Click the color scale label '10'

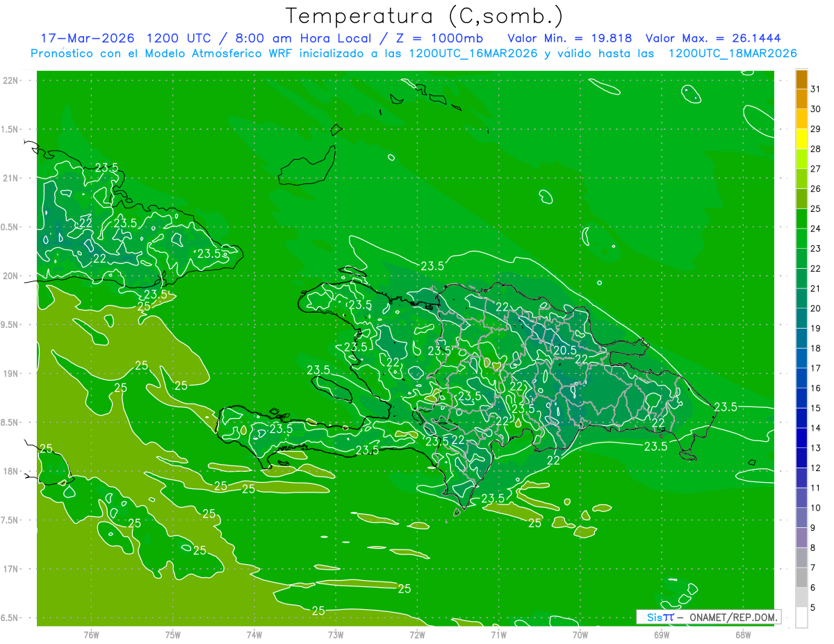pyautogui.click(x=816, y=508)
